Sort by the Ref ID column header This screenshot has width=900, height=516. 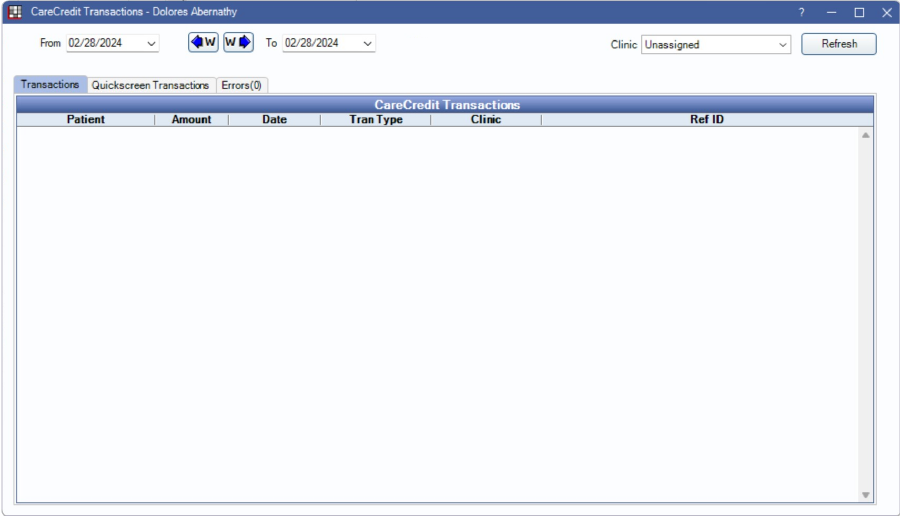707,119
